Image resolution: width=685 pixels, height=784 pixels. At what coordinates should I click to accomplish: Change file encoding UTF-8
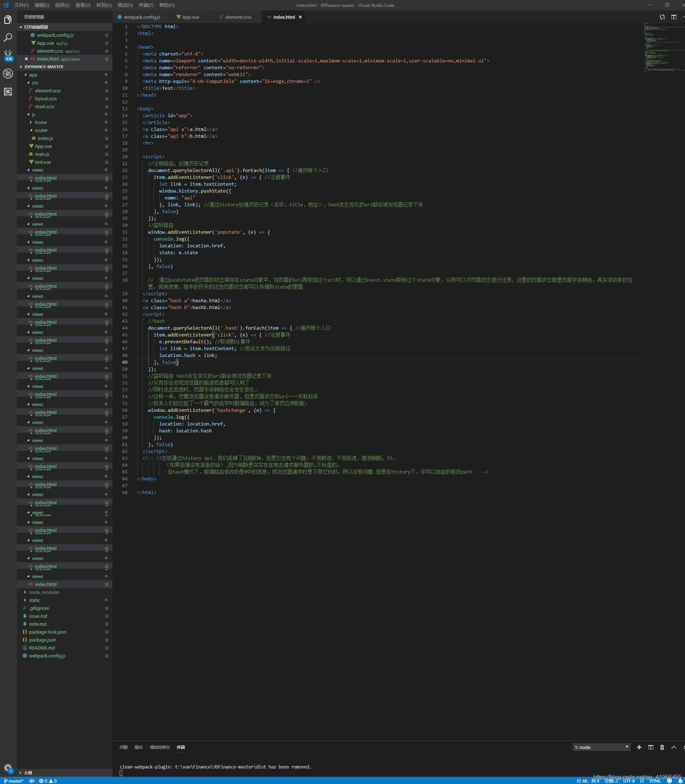point(629,781)
